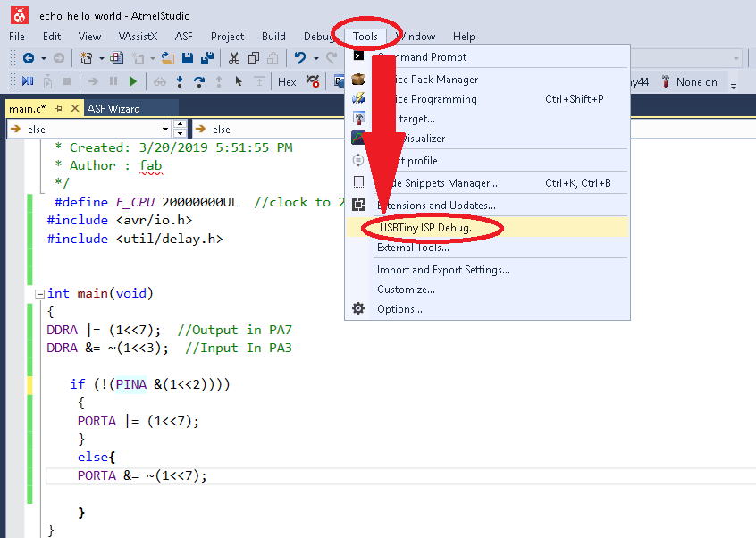Click the Command Prompt console icon

tap(358, 56)
